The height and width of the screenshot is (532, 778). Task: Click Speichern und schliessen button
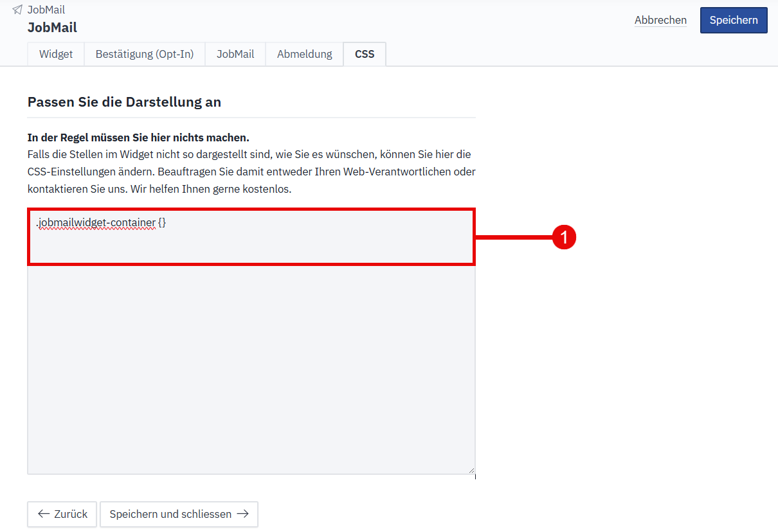point(179,514)
